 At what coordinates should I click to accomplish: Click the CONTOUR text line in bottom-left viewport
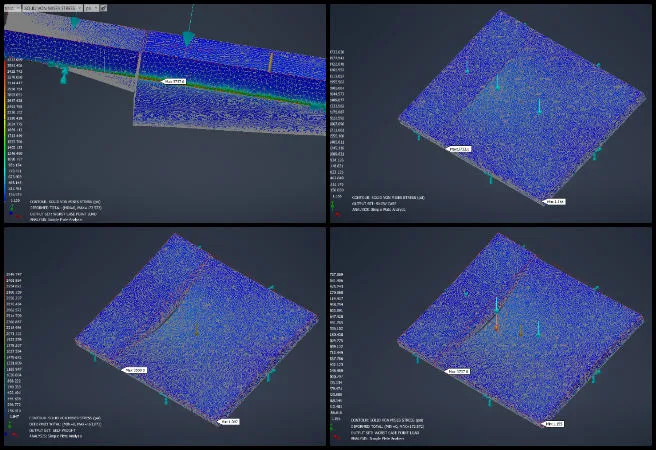tap(65, 418)
